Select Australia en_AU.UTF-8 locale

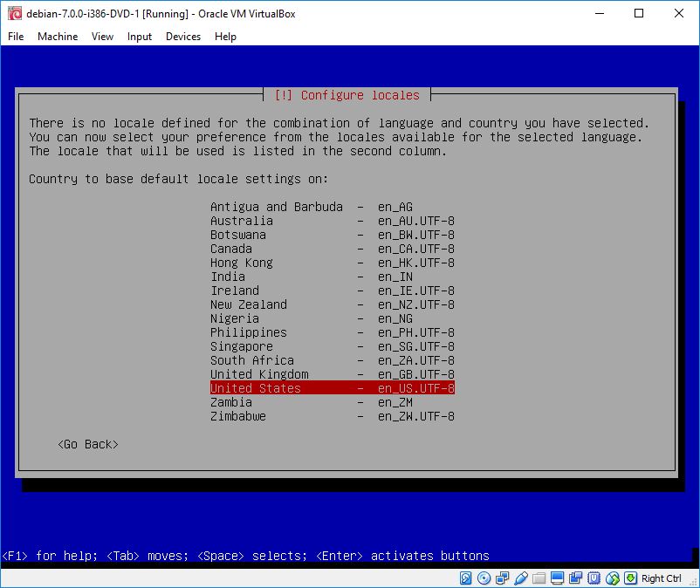tap(333, 221)
